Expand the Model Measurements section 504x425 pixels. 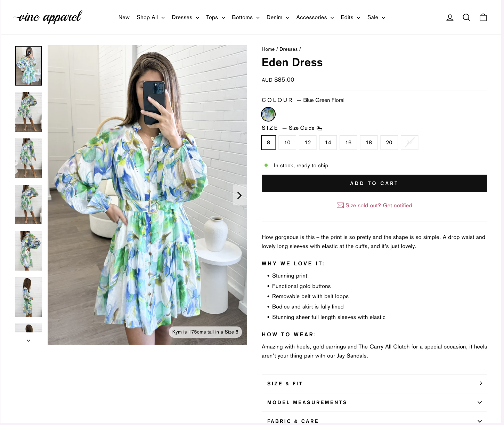374,402
